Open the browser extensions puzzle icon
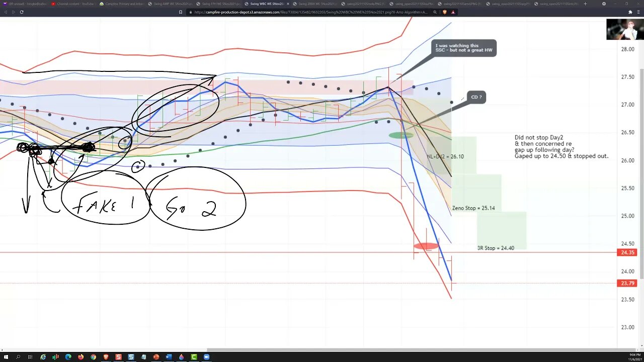 (630, 12)
